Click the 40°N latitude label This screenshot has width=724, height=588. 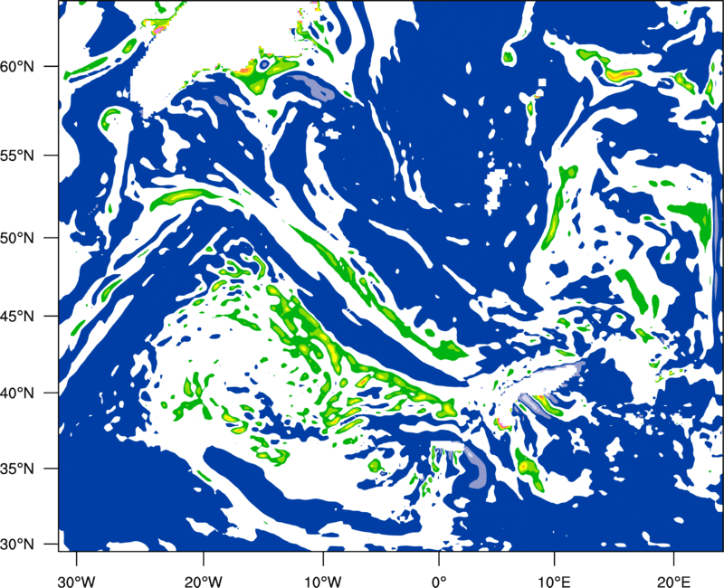18,393
